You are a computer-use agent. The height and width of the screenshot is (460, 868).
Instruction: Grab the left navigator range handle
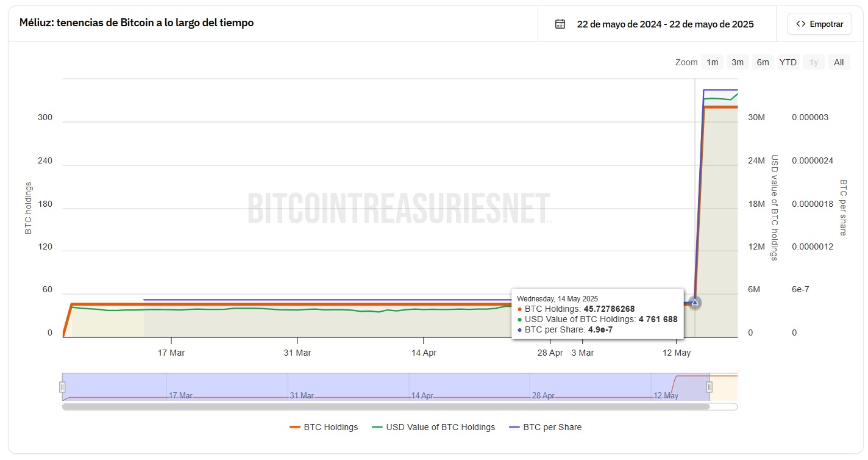click(x=62, y=387)
